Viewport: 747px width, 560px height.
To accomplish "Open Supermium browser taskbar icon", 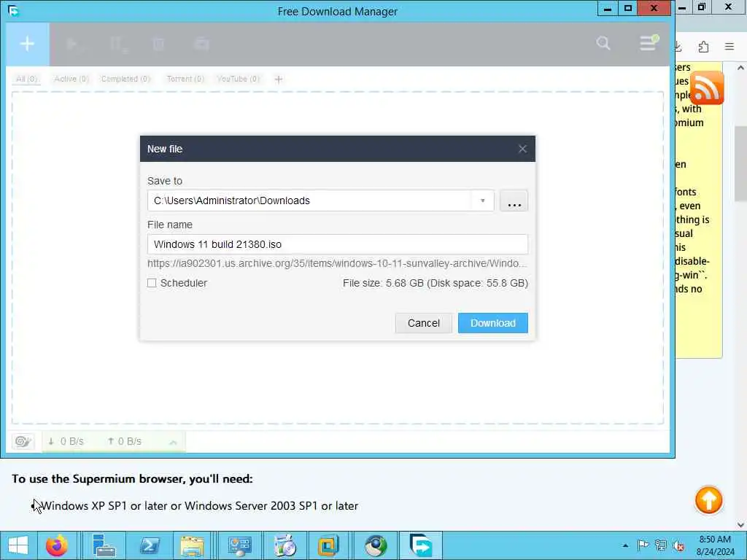I will (x=376, y=545).
